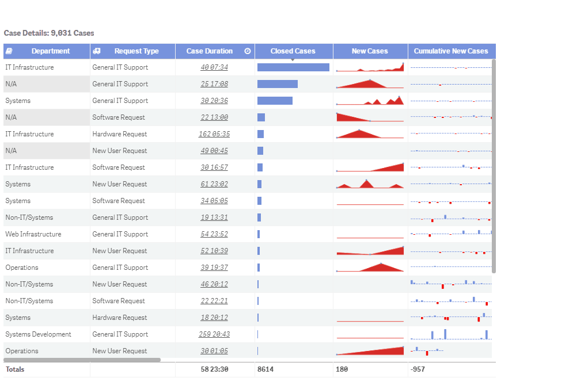This screenshot has height=378, width=588.
Task: Select the Systems Development department cell
Action: coord(47,334)
